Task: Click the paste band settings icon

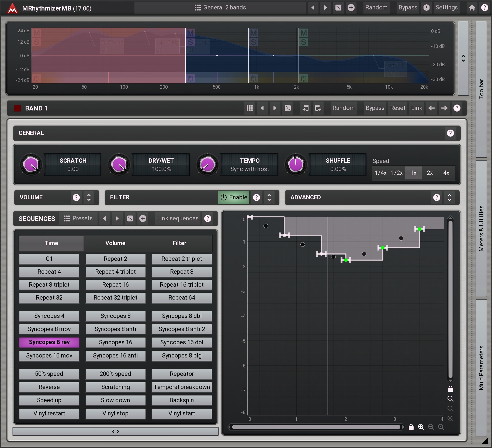Action: point(318,108)
